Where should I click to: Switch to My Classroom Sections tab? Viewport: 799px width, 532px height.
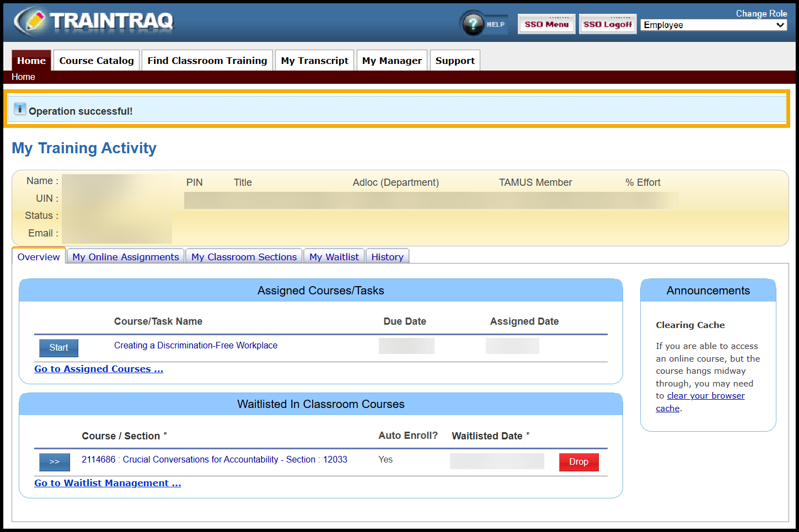pos(244,257)
